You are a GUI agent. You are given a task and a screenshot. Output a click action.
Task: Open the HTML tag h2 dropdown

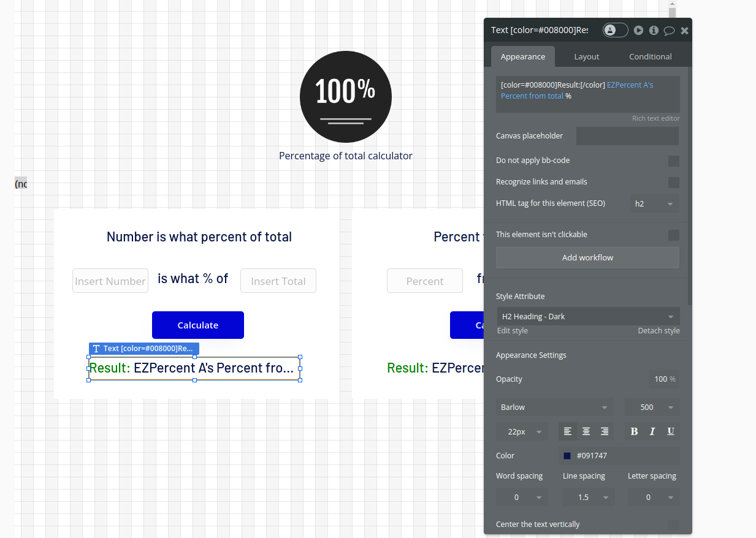(654, 204)
